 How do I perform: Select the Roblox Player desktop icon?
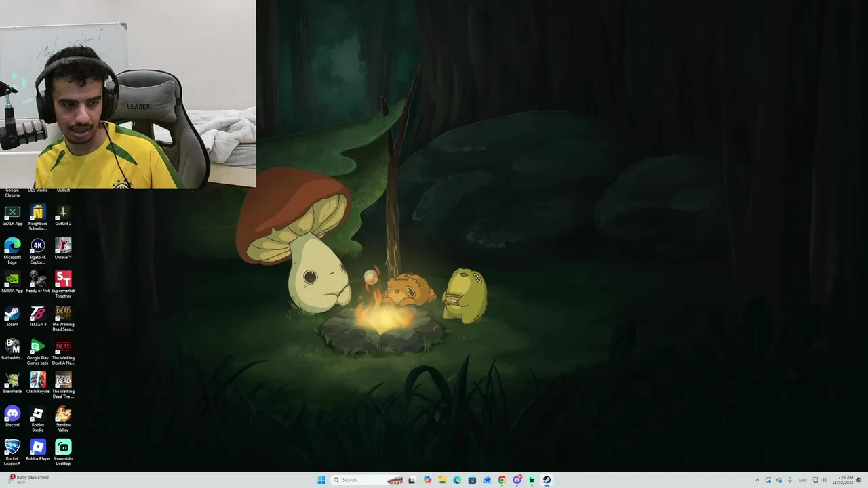pyautogui.click(x=37, y=450)
